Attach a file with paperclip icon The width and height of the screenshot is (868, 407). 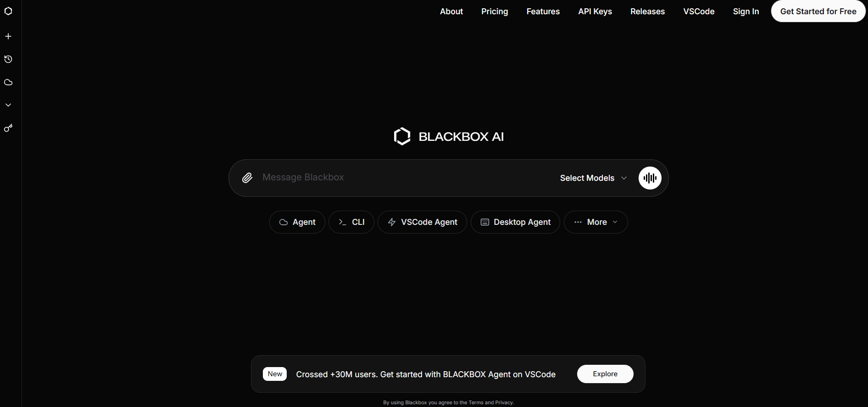click(x=247, y=178)
